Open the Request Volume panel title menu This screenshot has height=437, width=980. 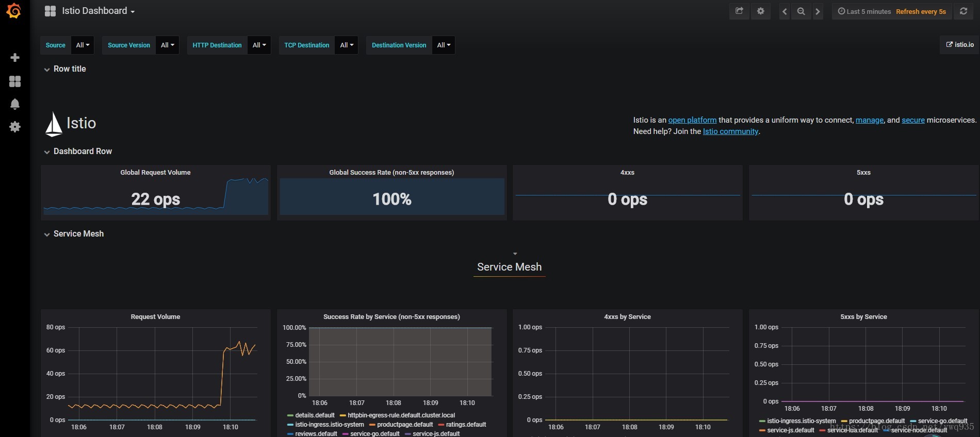tap(155, 317)
